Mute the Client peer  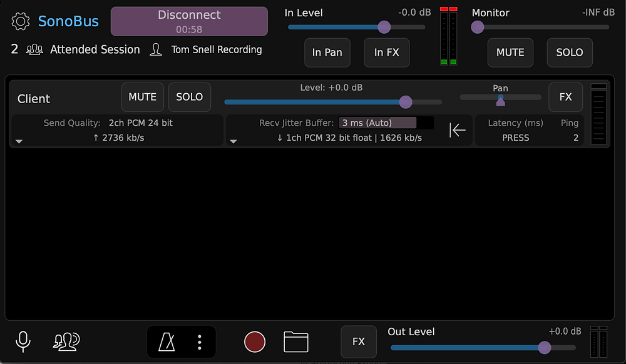coord(143,97)
